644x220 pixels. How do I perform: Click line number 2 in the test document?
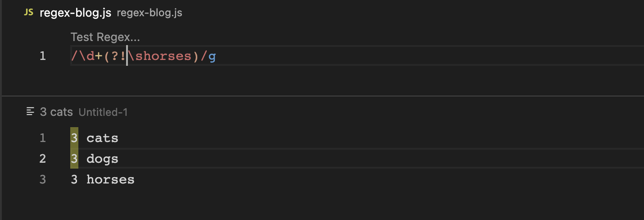pos(42,159)
